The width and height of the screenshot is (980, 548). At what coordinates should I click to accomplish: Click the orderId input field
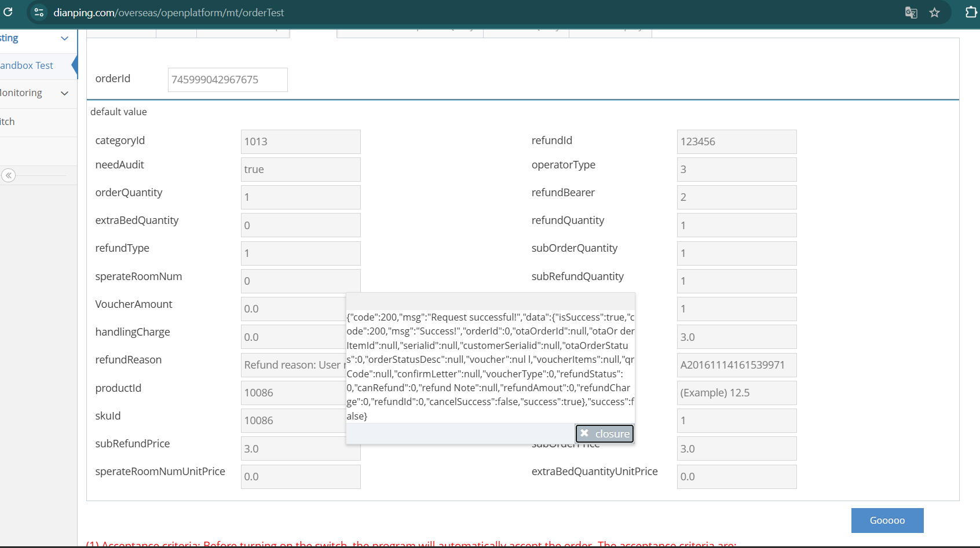point(228,80)
